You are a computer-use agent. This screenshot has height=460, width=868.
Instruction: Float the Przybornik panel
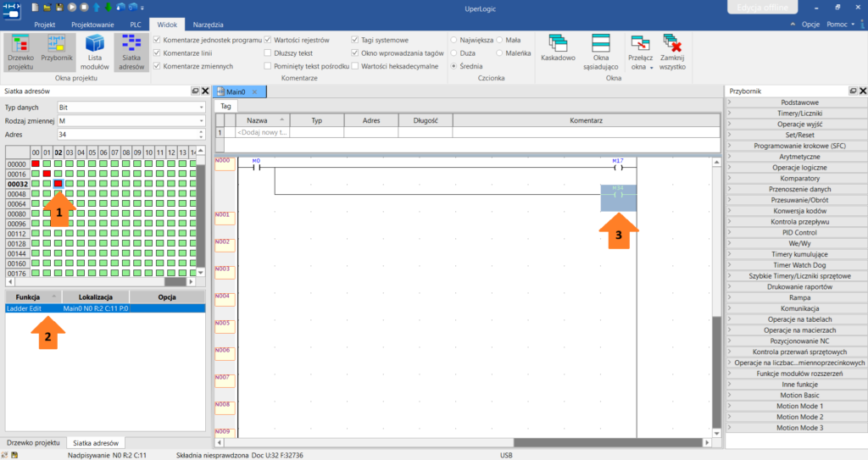pos(853,91)
